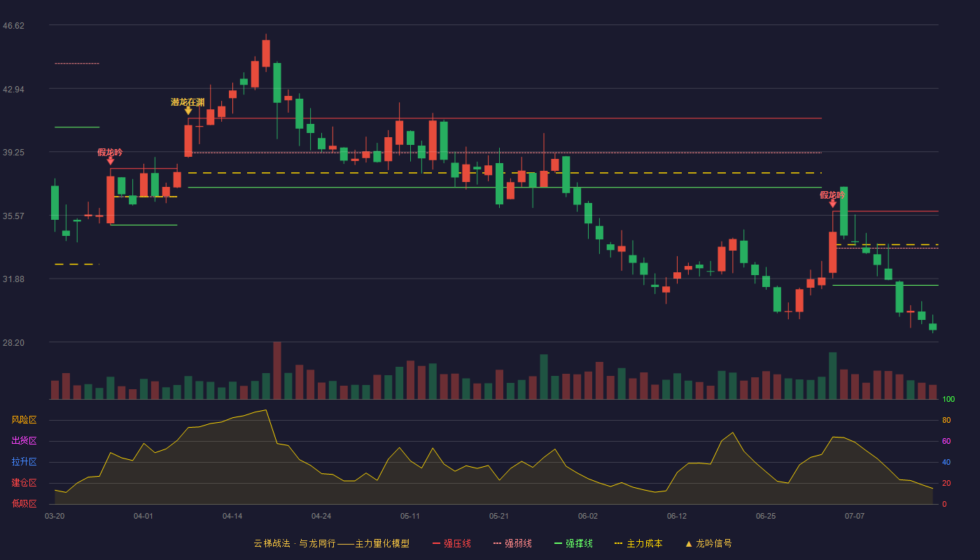Select the 05-21 date label
The width and height of the screenshot is (980, 560).
[x=499, y=516]
